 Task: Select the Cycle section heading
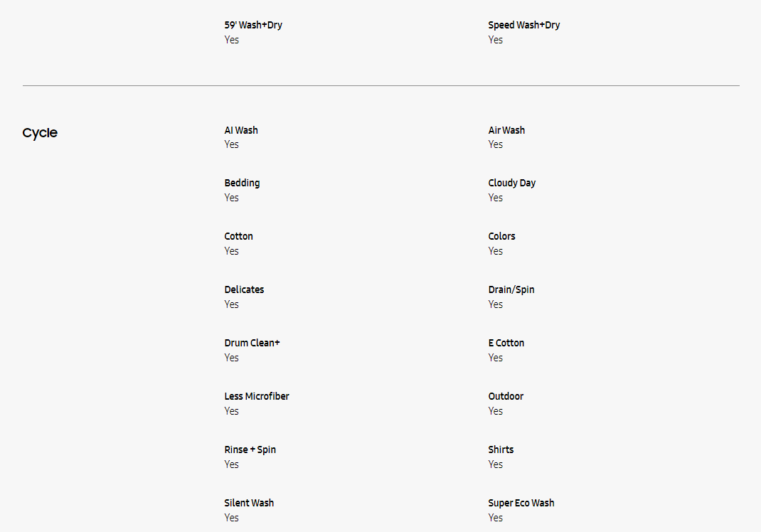coord(40,133)
